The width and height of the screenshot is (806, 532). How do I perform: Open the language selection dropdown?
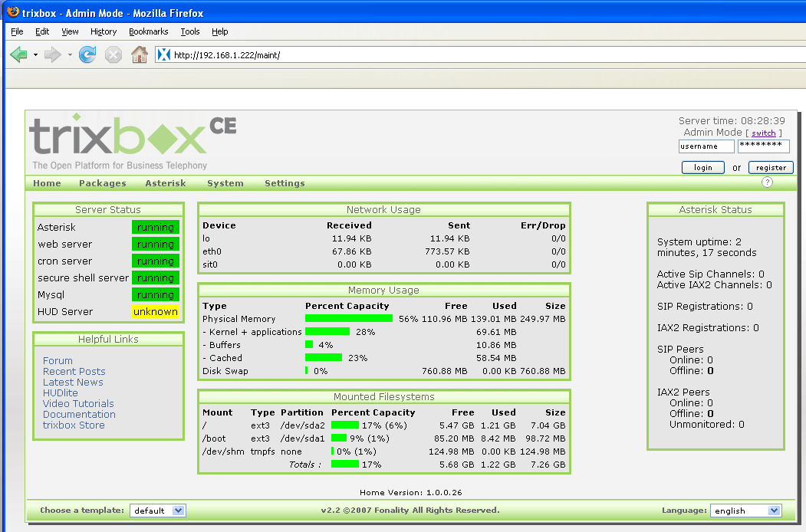pos(745,510)
